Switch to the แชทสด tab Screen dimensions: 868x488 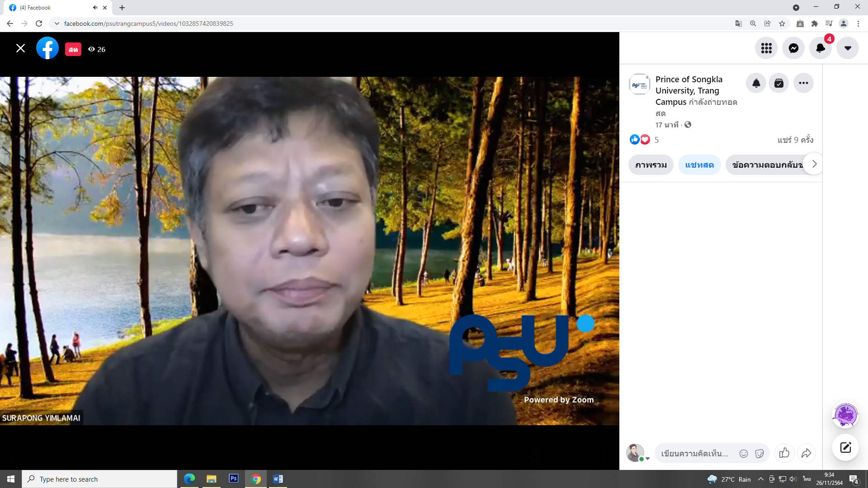click(699, 165)
